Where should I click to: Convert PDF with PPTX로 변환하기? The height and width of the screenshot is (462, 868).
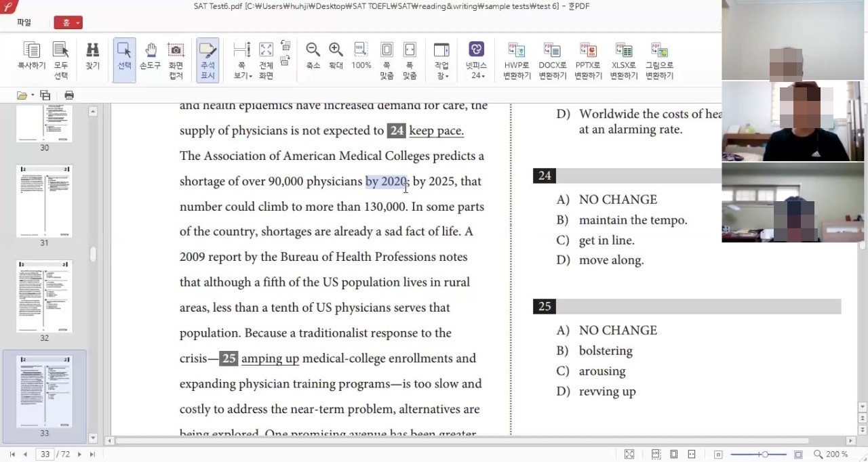(x=588, y=60)
